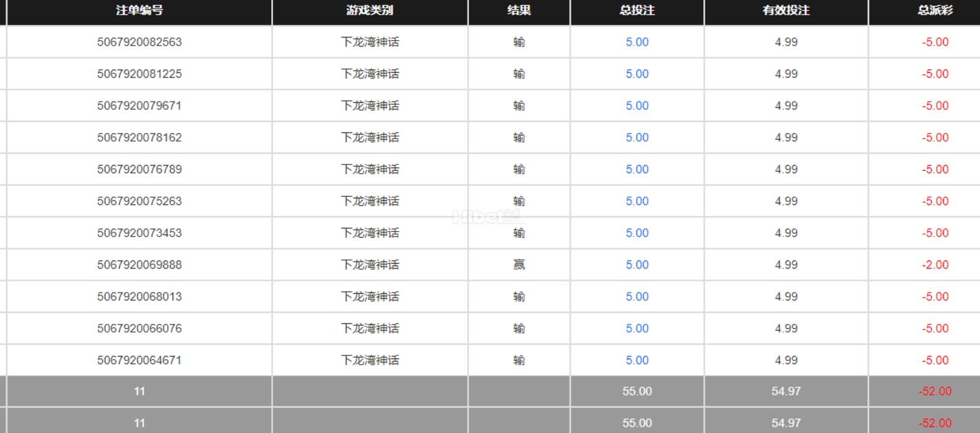The width and height of the screenshot is (980, 433).
Task: Click the -2.00 payout value
Action: click(935, 265)
